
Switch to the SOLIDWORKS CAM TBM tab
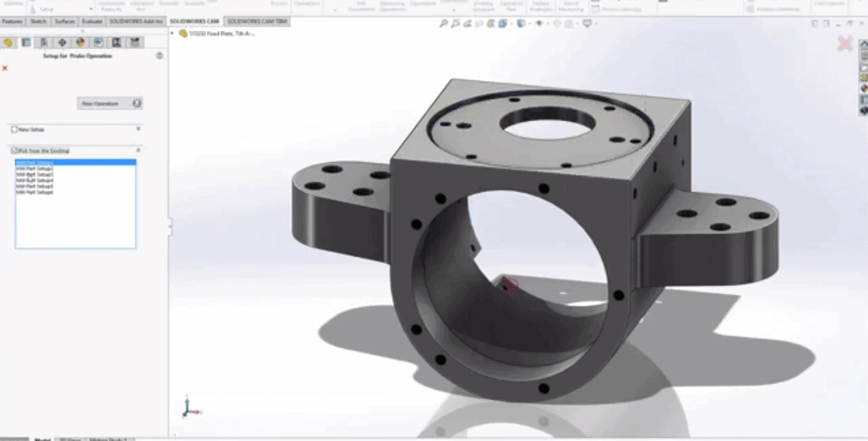coord(257,22)
